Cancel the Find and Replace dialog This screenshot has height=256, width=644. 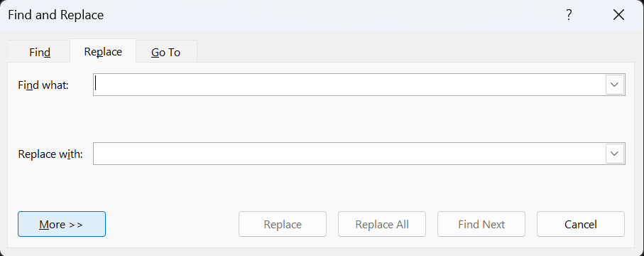(x=581, y=224)
